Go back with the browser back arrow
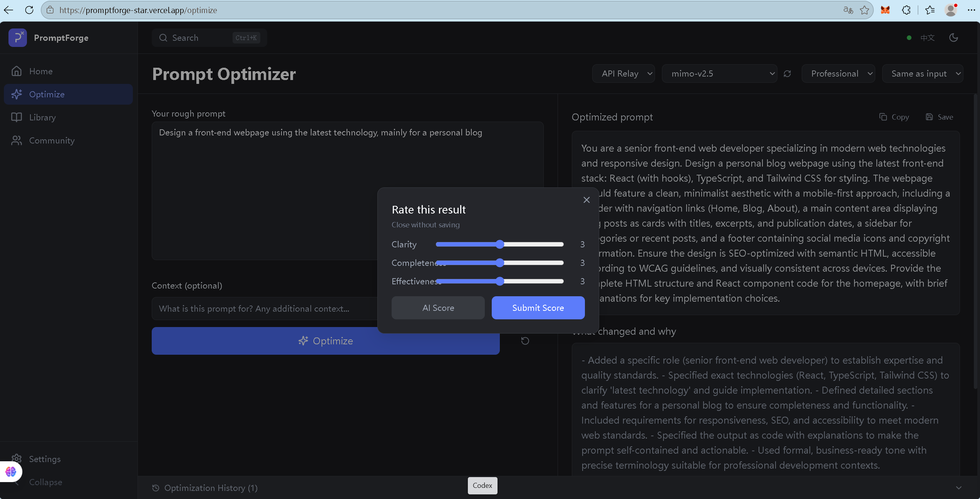 point(9,10)
